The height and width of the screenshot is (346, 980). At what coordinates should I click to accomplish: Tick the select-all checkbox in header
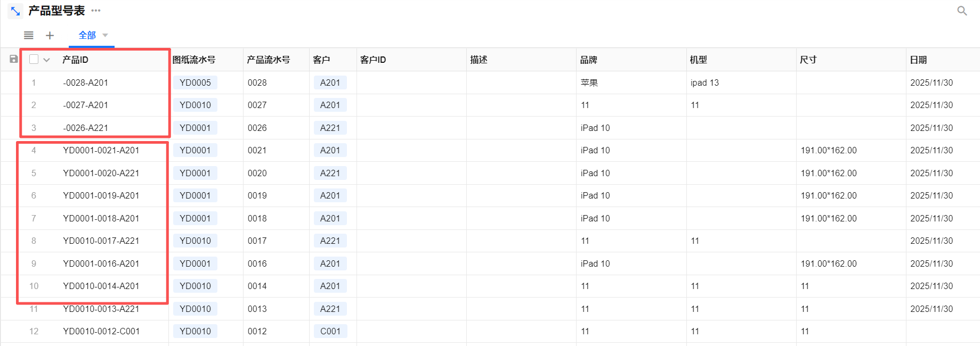point(34,59)
